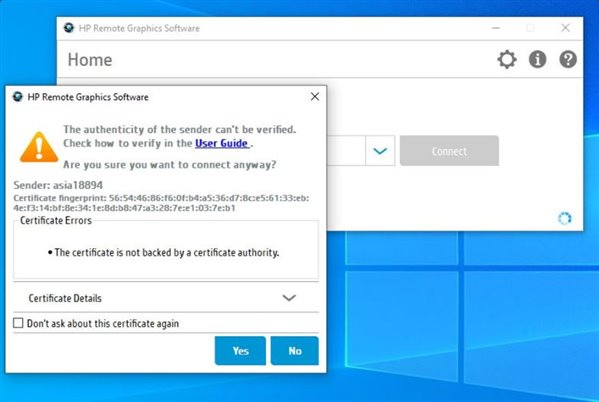The height and width of the screenshot is (402, 599).
Task: Open settings via the gear icon
Action: [x=507, y=60]
